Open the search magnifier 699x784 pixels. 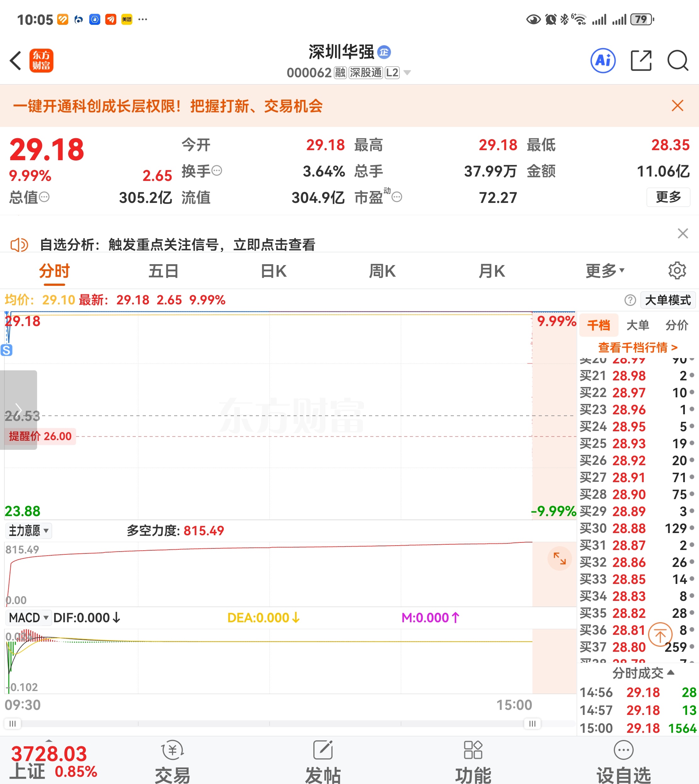point(678,61)
